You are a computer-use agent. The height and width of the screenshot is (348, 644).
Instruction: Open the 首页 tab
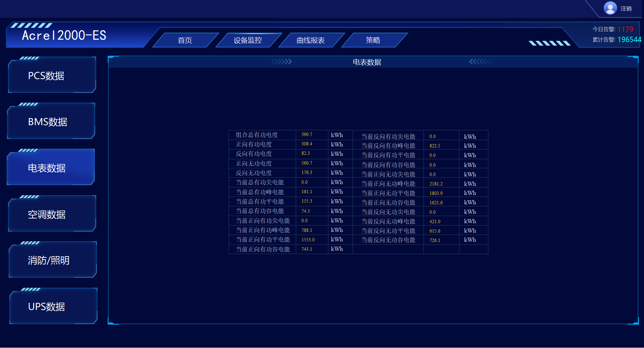185,40
